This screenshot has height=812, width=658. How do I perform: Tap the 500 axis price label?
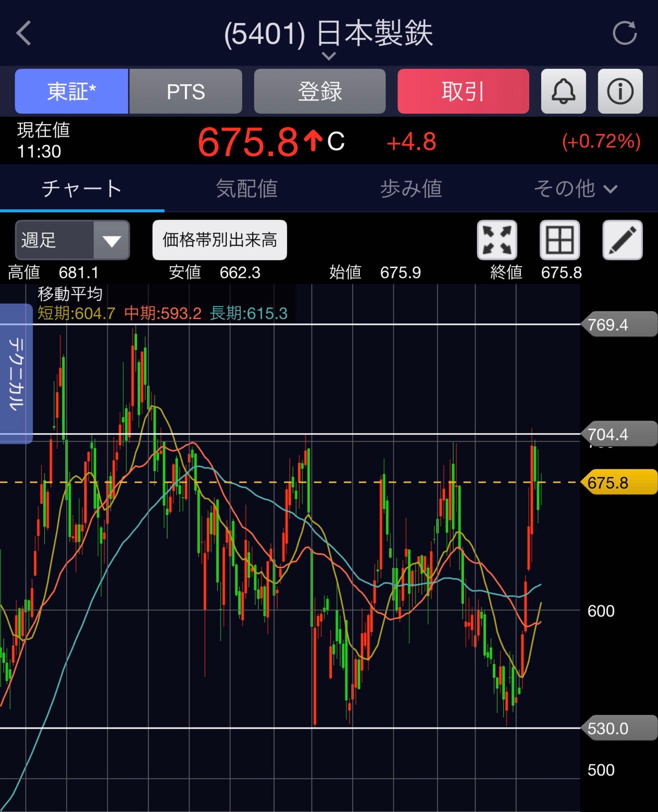click(601, 770)
